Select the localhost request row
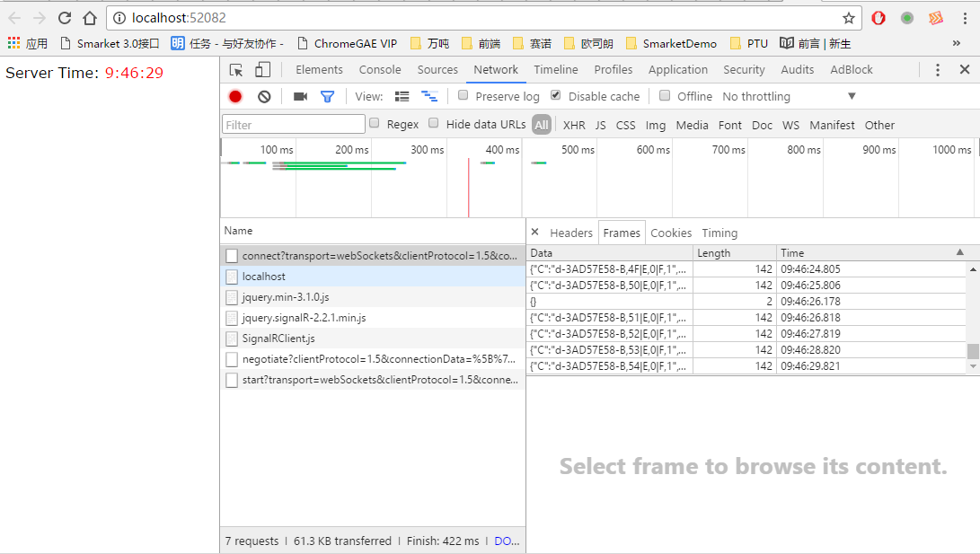Screen dimensions: 980x554 373,276
